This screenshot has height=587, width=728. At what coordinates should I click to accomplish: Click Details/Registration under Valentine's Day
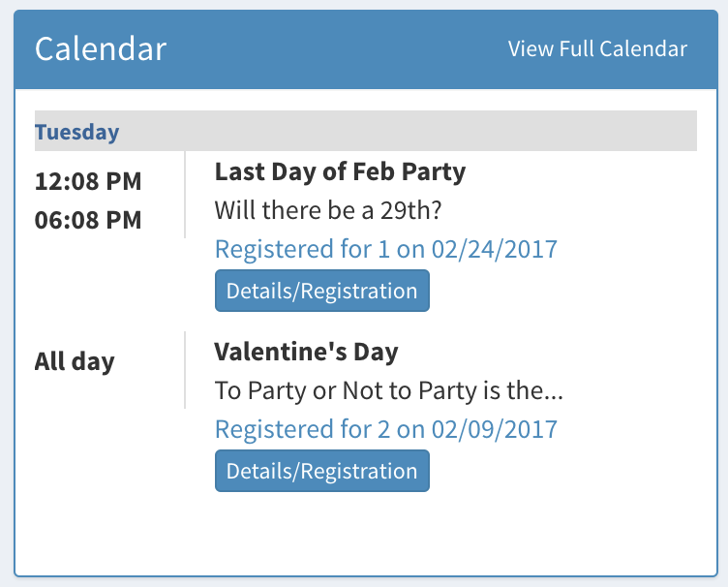pos(321,472)
